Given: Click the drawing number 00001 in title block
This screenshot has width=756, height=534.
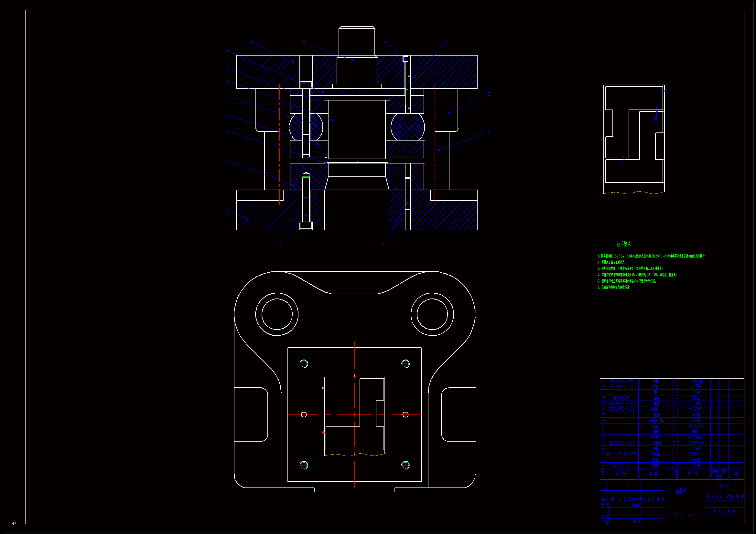Looking at the screenshot, I should [724, 486].
